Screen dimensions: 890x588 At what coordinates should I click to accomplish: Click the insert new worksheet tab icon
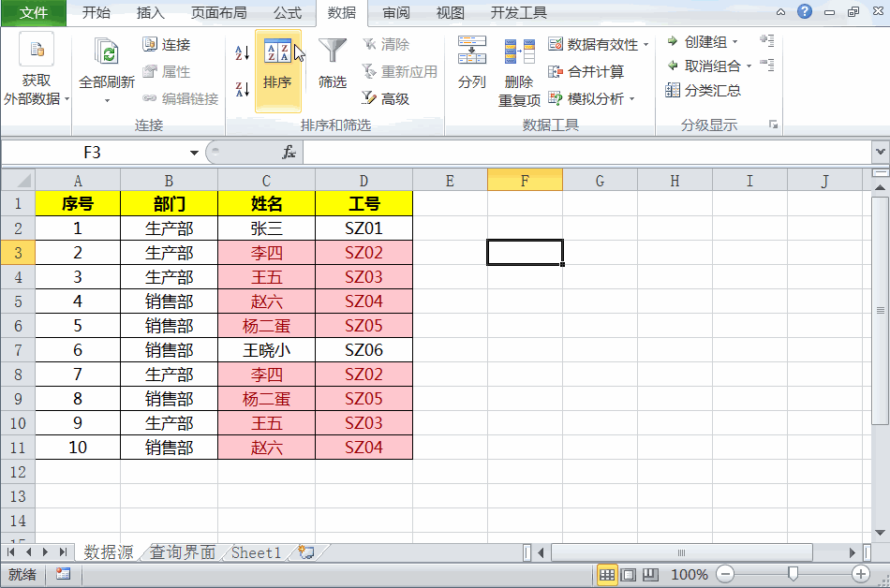coord(306,552)
